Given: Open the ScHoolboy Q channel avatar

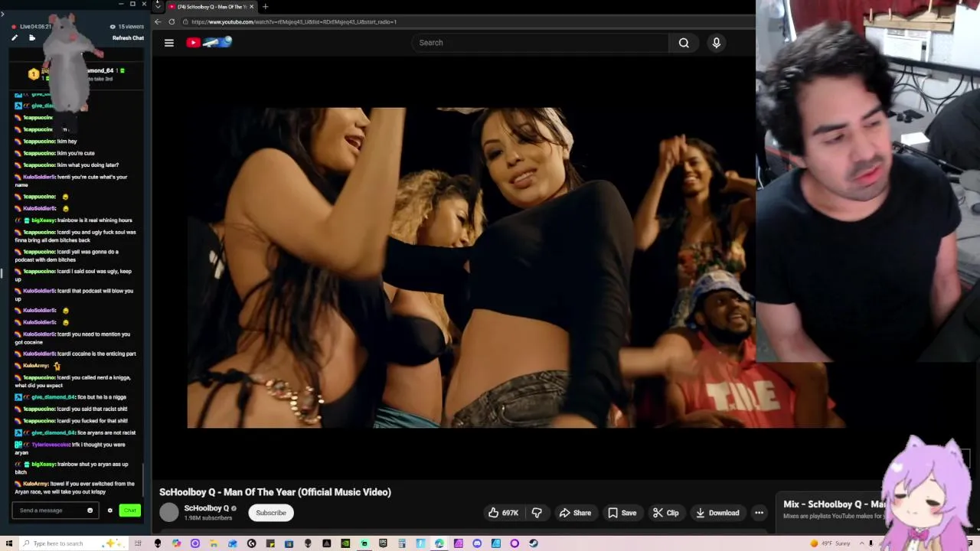Looking at the screenshot, I should click(x=169, y=513).
